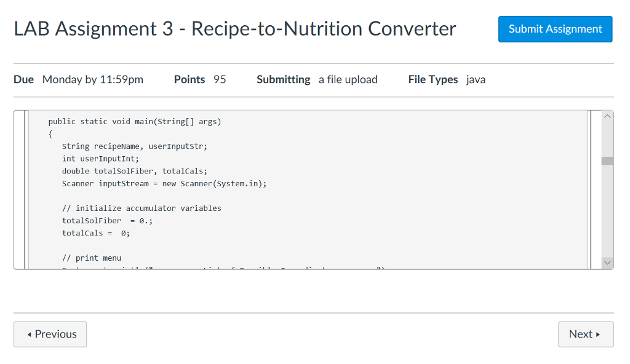This screenshot has width=630, height=364.
Task: Click the 'totalCals = 0;' code line
Action: point(95,233)
